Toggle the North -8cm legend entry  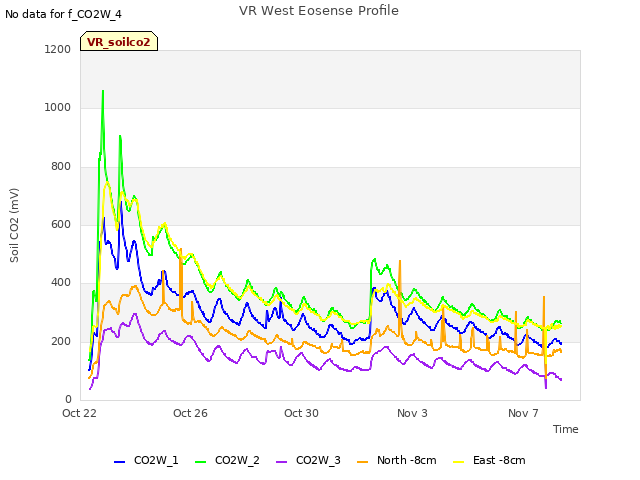pyautogui.click(x=397, y=460)
